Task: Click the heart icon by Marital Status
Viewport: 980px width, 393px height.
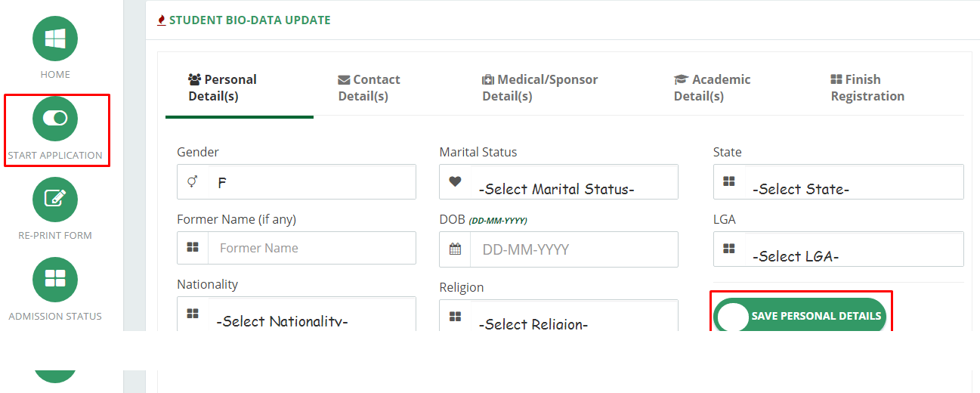Action: (x=455, y=181)
